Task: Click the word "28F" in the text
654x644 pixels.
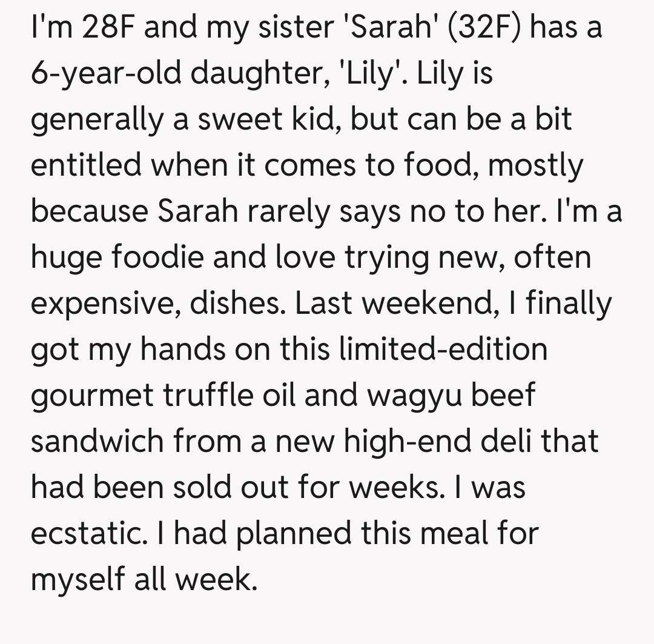Action: (107, 29)
